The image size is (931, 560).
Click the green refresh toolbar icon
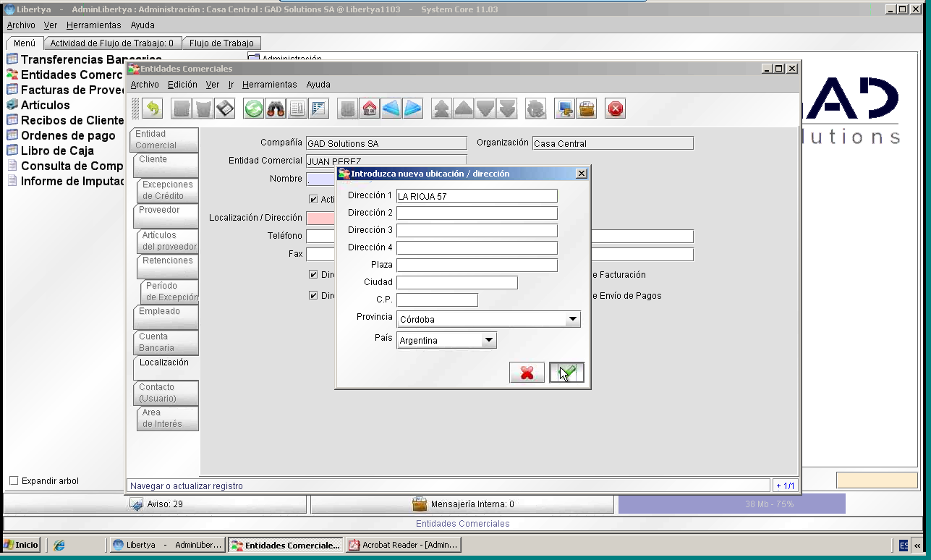pos(254,109)
